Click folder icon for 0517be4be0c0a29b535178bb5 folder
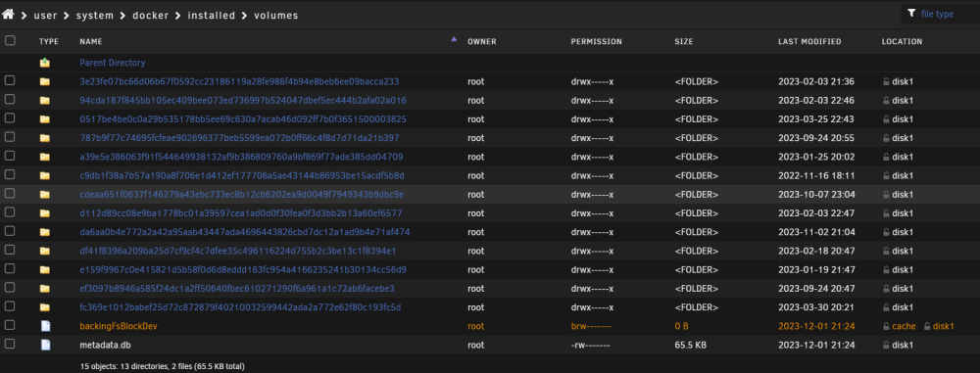Screen dimensions: 980x373 tap(44, 118)
